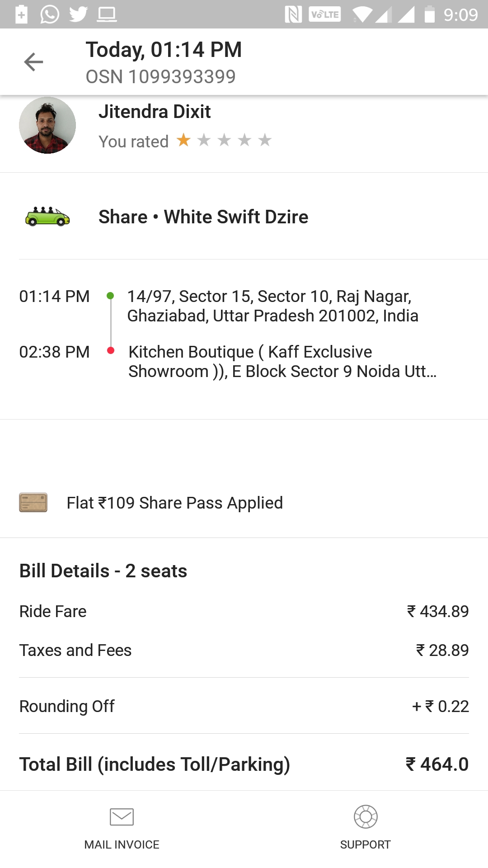Tap the NFC status icon

point(293,14)
